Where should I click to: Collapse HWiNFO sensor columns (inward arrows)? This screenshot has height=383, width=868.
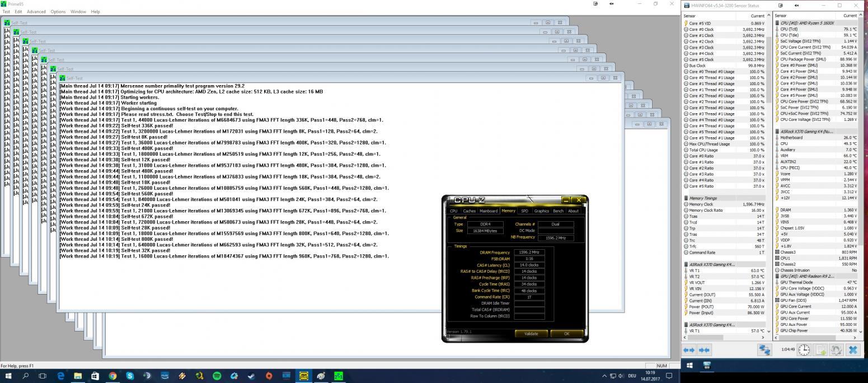(704, 350)
